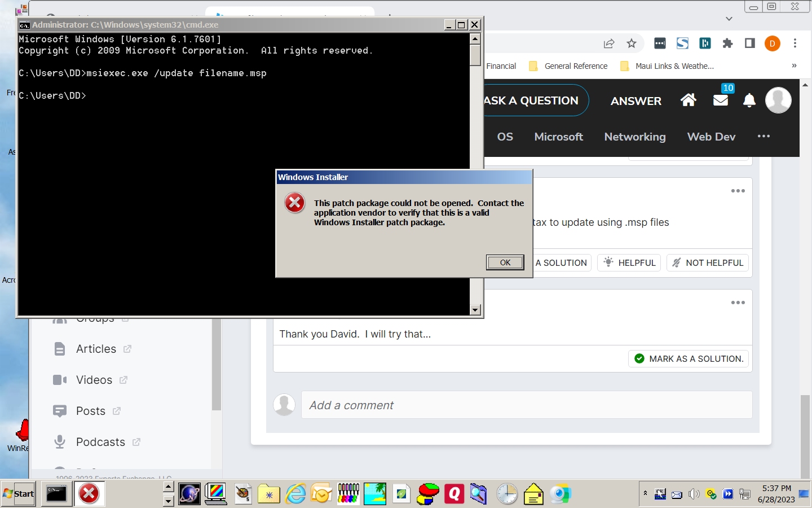Show hidden system tray icons

point(645,494)
